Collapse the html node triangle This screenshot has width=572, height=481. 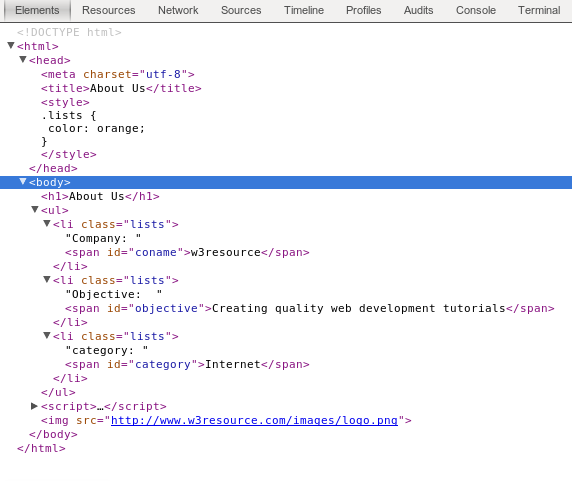pyautogui.click(x=11, y=46)
